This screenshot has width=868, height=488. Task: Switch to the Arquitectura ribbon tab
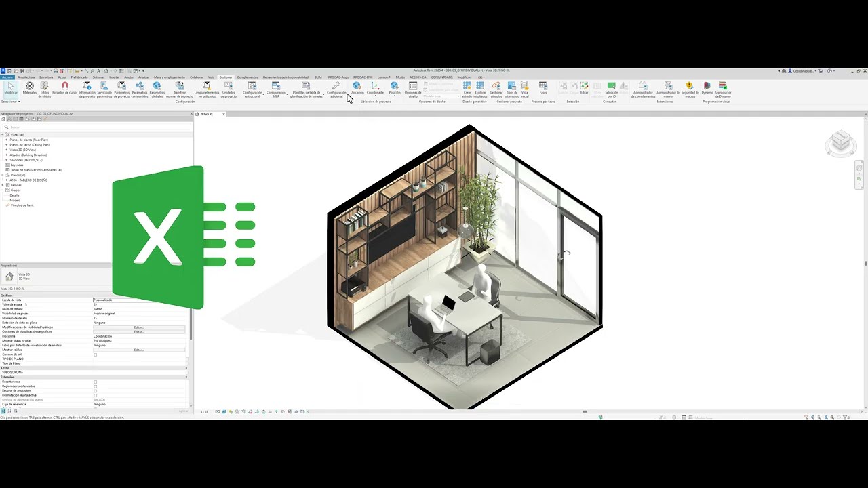tap(26, 77)
